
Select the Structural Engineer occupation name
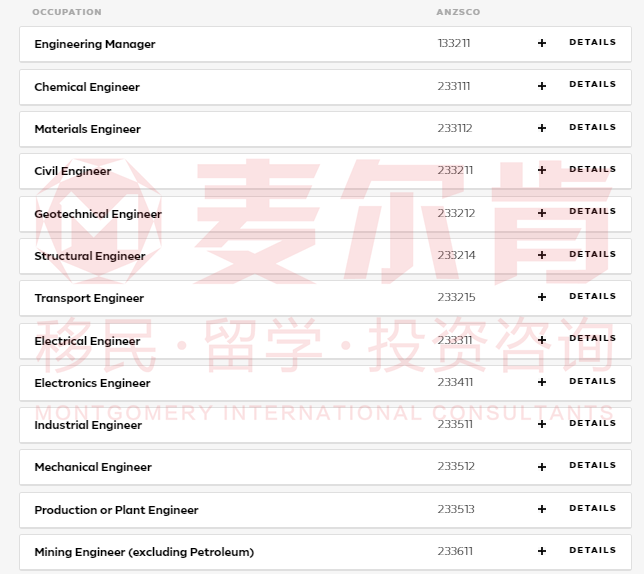[x=90, y=256]
